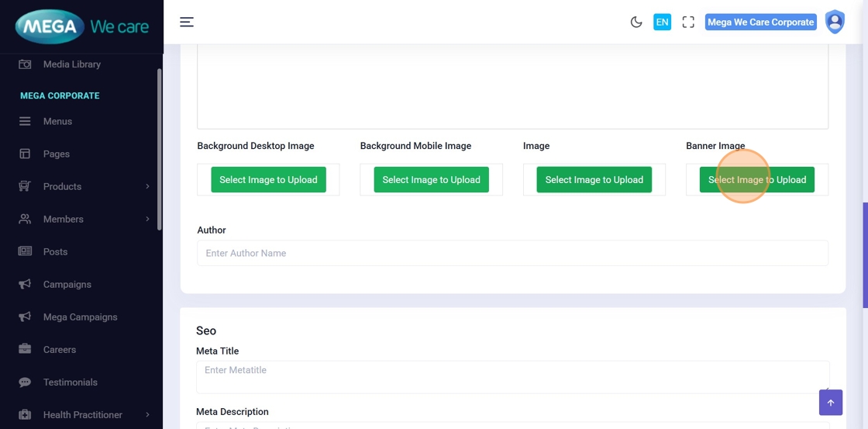Click the Careers briefcase icon
This screenshot has width=868, height=429.
(x=25, y=350)
